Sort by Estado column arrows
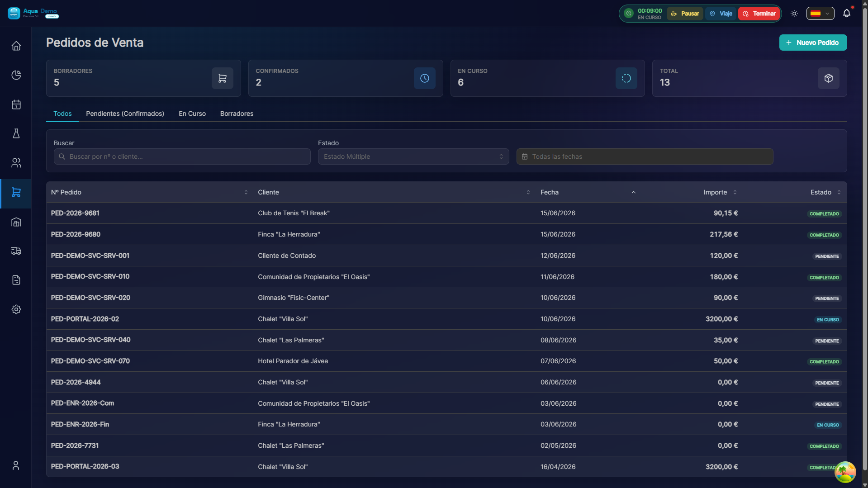868x488 pixels. (839, 192)
